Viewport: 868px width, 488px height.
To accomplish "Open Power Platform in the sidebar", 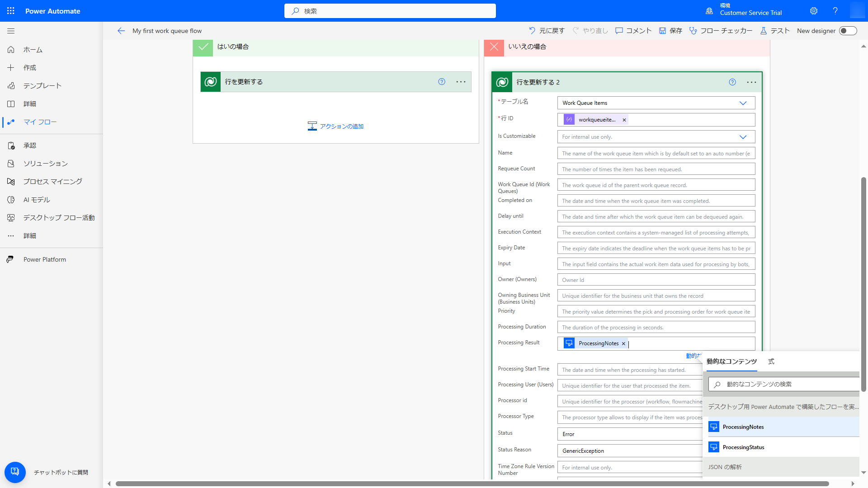I will pos(52,259).
